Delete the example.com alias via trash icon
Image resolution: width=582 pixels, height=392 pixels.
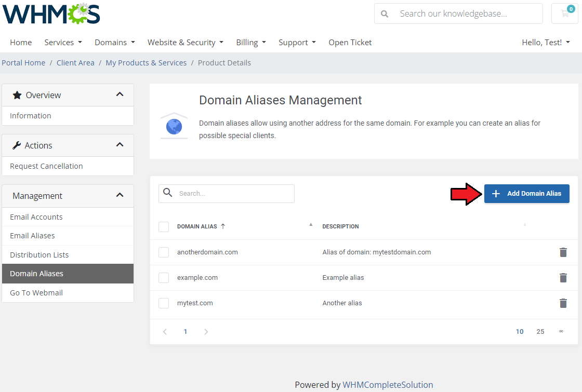563,278
